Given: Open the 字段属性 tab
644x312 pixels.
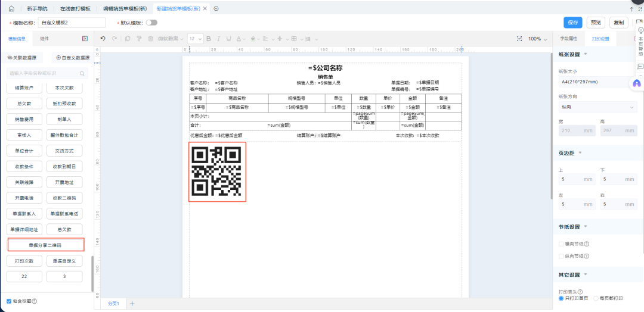Looking at the screenshot, I should point(569,39).
